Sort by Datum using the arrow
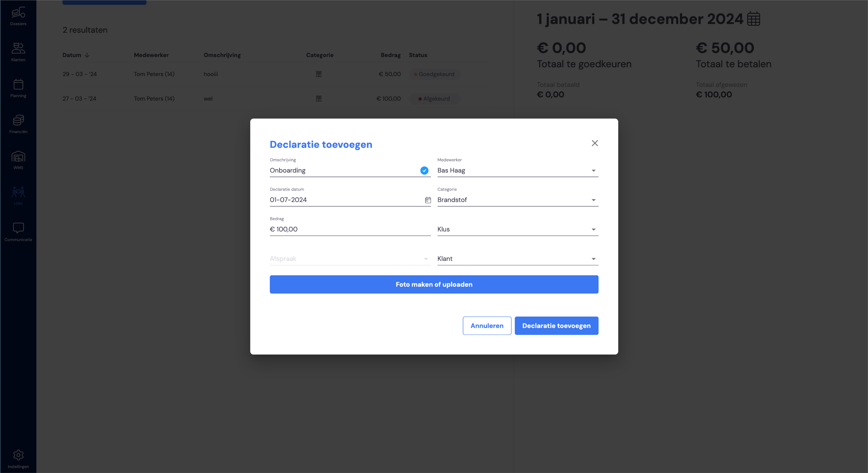The image size is (868, 473). point(87,55)
